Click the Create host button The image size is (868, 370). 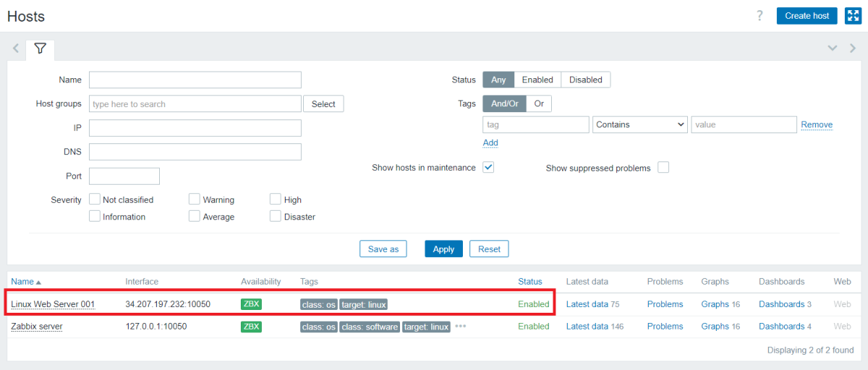pos(807,16)
